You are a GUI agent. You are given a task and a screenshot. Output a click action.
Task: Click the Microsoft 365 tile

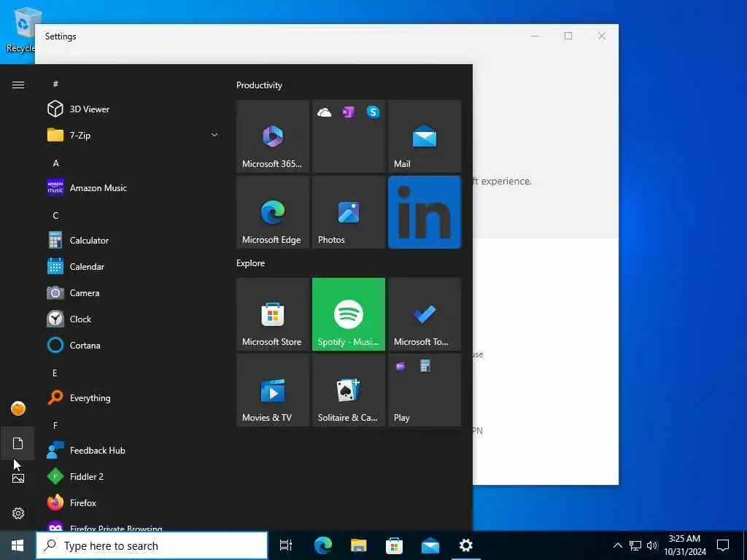click(x=273, y=136)
